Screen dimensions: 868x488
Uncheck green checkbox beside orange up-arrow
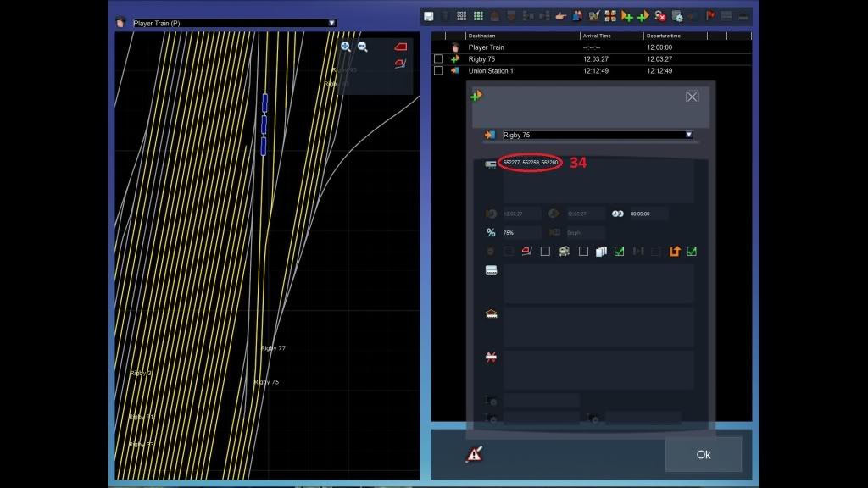coord(692,251)
